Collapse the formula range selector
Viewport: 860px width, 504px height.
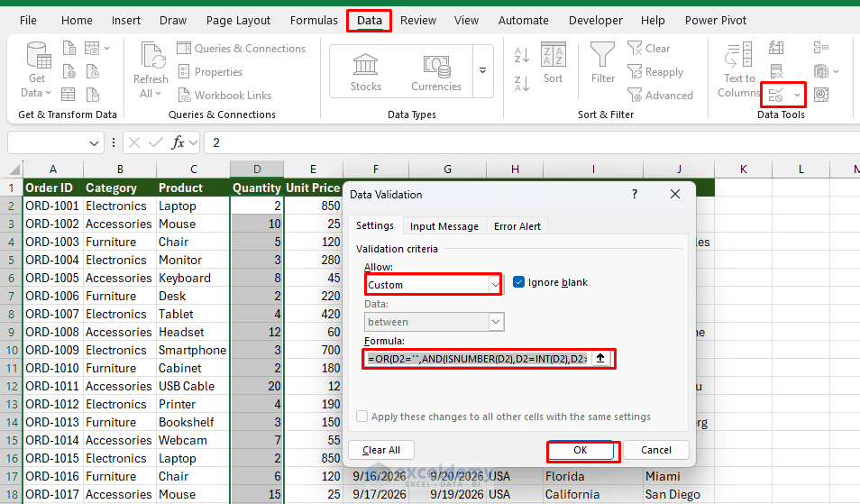pos(600,358)
